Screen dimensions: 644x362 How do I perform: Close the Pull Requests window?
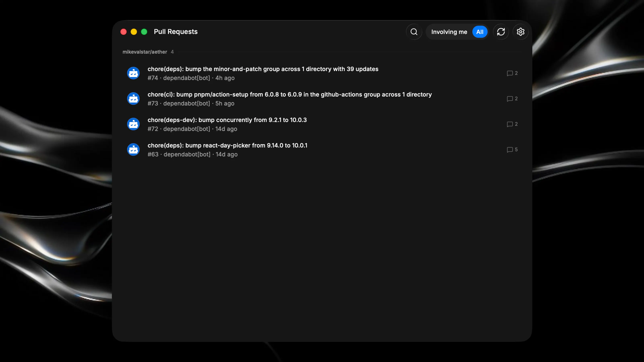click(124, 32)
